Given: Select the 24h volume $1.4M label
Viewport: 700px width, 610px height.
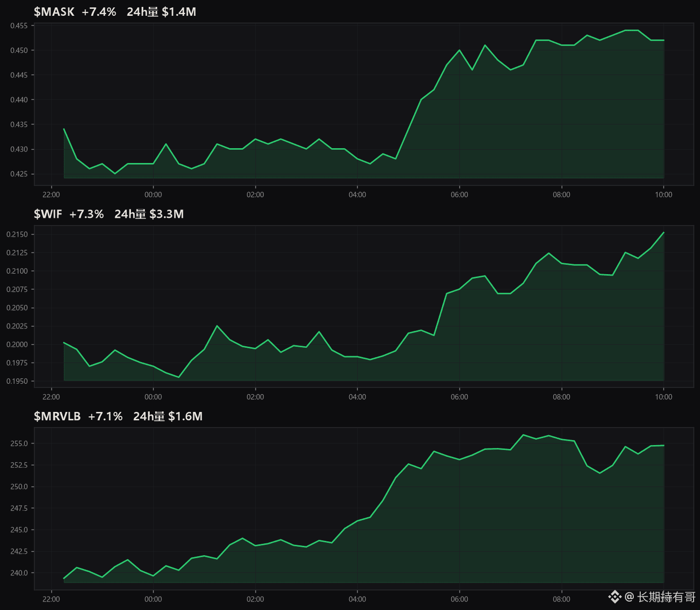Looking at the screenshot, I should click(x=162, y=12).
